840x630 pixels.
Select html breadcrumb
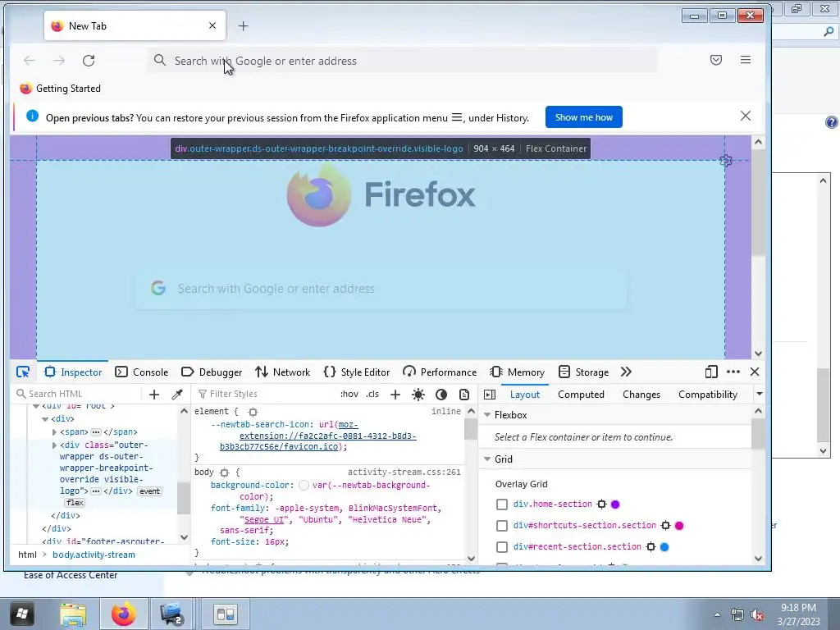pyautogui.click(x=27, y=555)
